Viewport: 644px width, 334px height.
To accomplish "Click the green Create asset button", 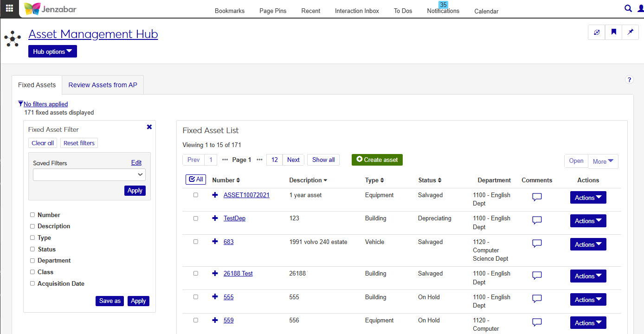I will tap(377, 160).
